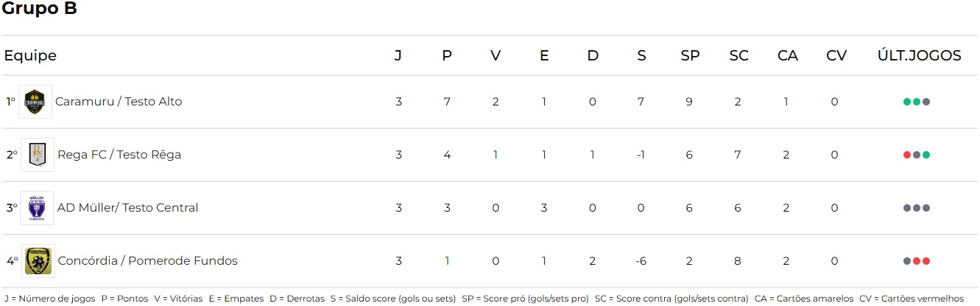
Task: Click the Grupo B heading
Action: pos(40,10)
